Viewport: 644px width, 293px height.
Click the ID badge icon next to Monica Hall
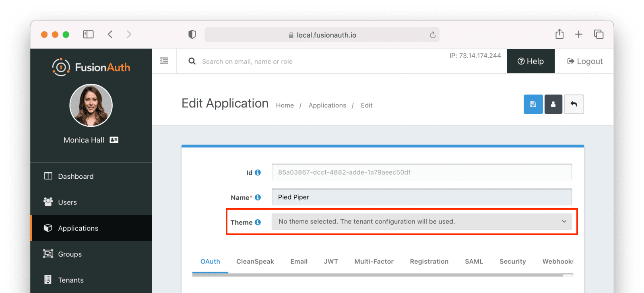tap(114, 140)
